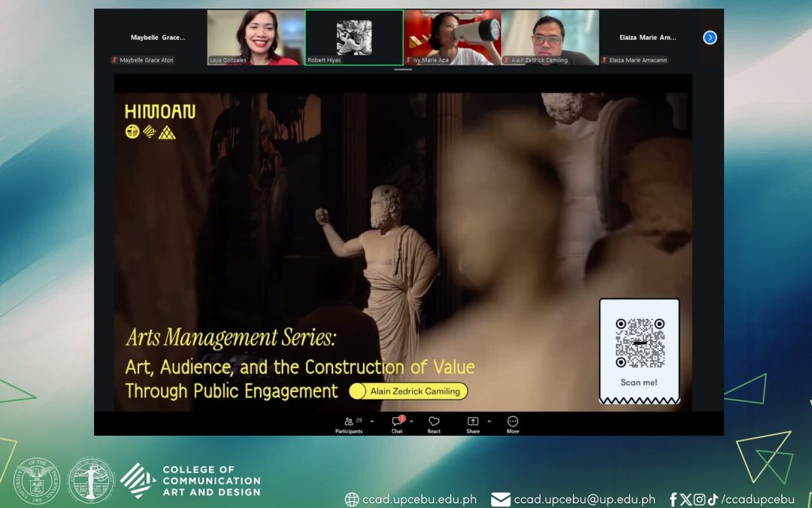Click the React heart icon

click(433, 421)
